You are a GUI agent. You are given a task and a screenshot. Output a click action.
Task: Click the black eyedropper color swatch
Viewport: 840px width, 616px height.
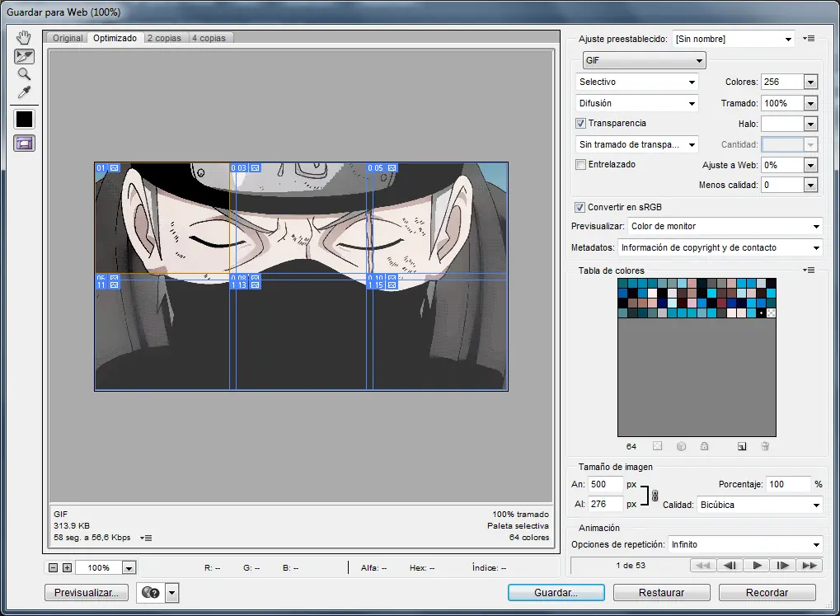click(24, 119)
